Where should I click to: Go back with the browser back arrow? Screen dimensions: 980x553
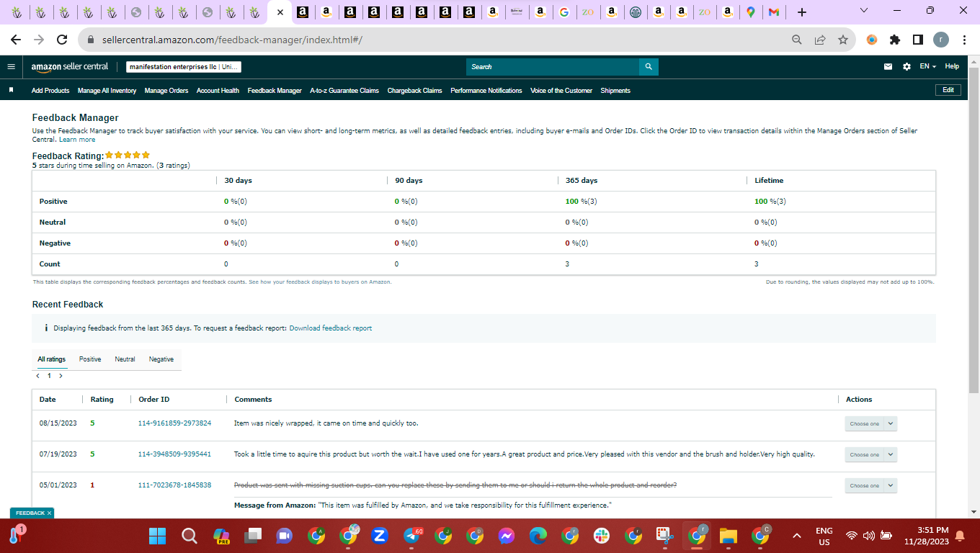[x=16, y=40]
